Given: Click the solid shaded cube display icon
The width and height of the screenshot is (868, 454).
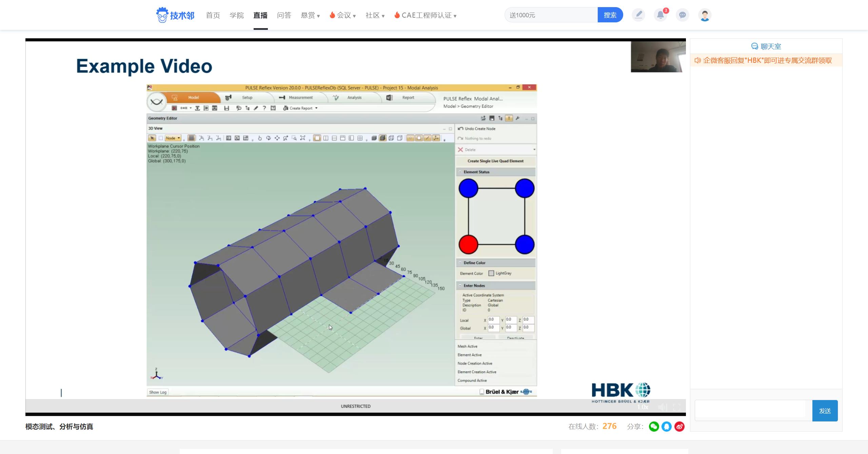Looking at the screenshot, I should [374, 138].
